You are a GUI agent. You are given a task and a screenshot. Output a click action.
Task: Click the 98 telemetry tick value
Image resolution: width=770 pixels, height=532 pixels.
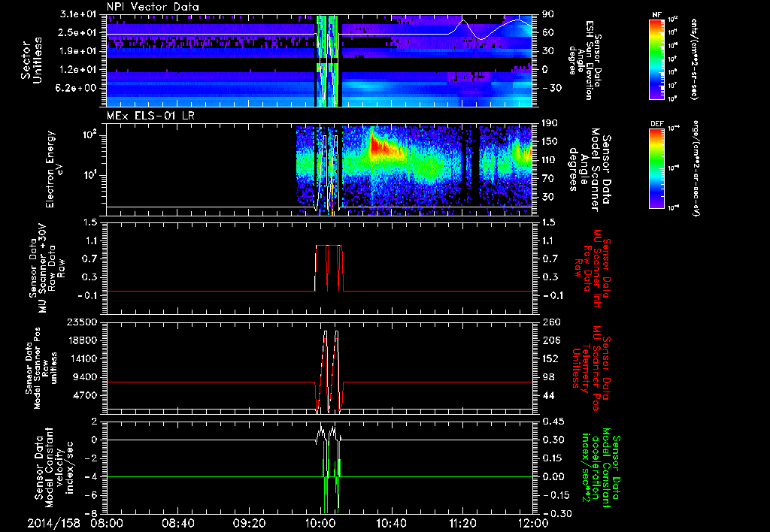[547, 377]
